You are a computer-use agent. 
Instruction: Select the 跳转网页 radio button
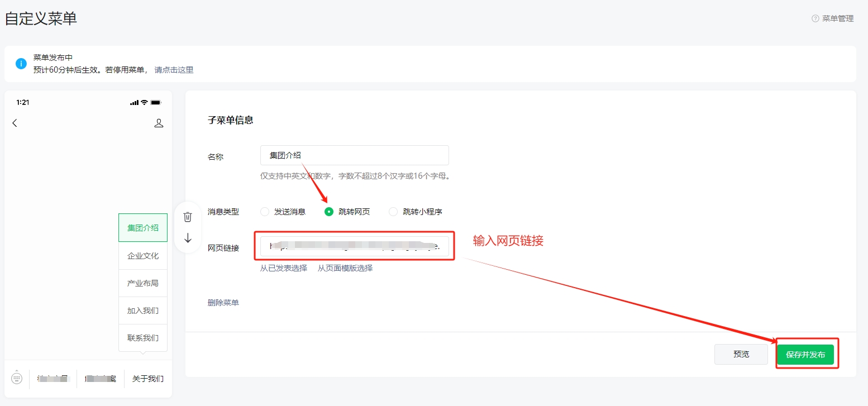(329, 212)
